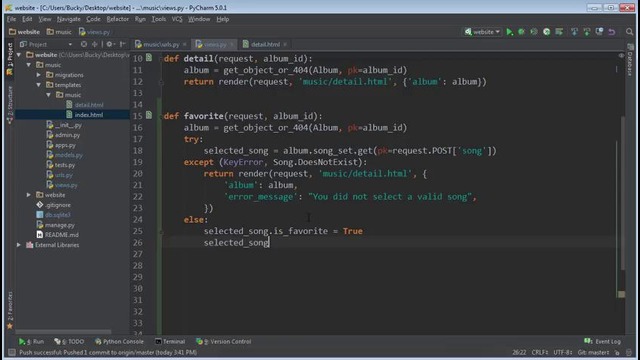
Task: Open the Tools menu
Action: [x=159, y=19]
